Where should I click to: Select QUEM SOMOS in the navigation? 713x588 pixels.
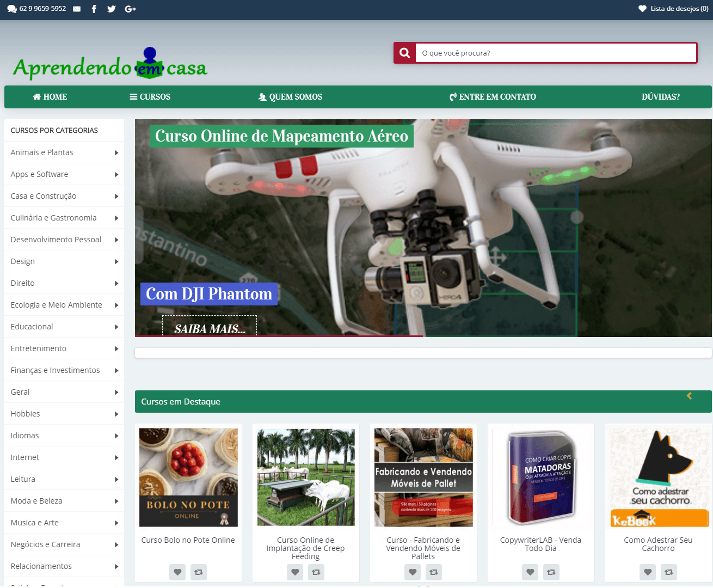[x=290, y=96]
